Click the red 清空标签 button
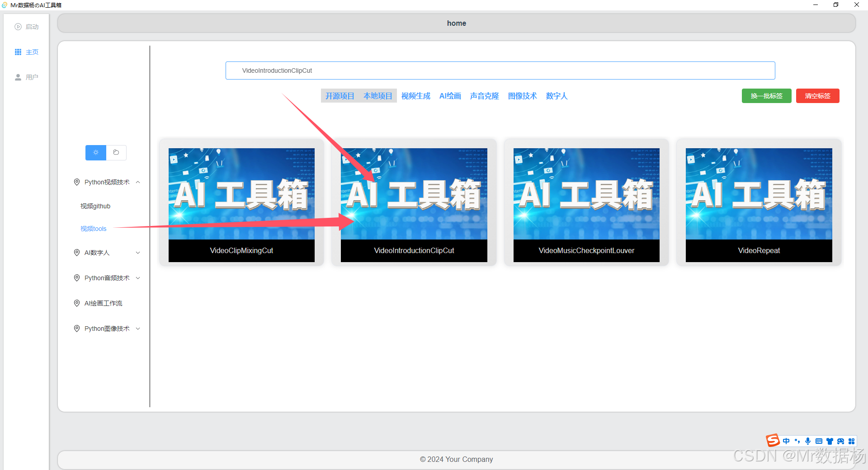Screen dimensions: 868x470 coord(818,96)
